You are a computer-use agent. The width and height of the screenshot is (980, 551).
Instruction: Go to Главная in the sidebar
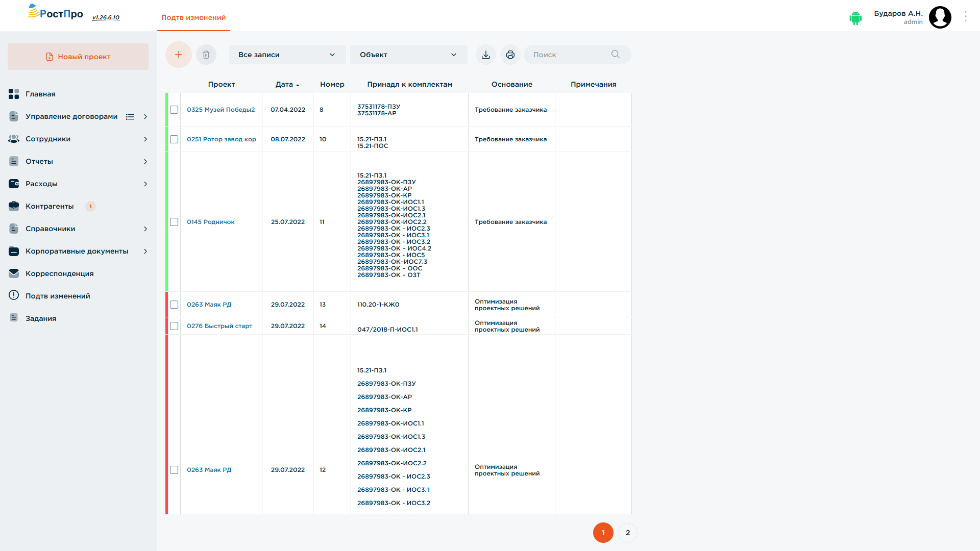click(41, 94)
